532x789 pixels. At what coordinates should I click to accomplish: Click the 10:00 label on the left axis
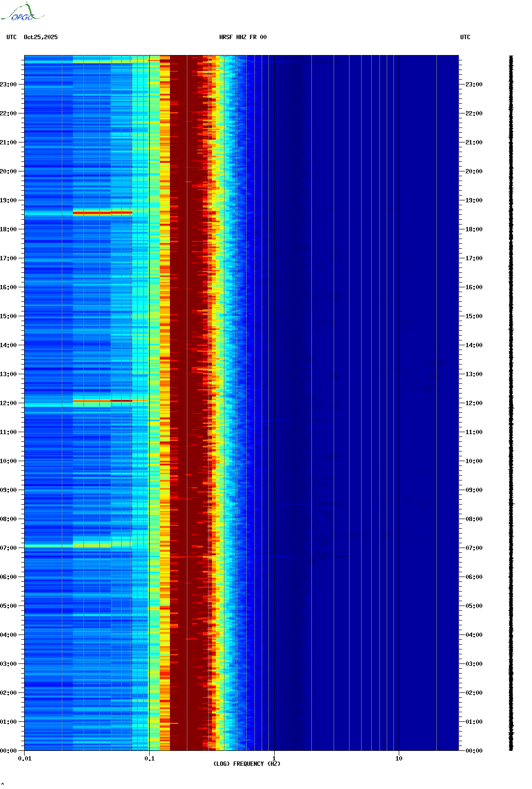8,461
